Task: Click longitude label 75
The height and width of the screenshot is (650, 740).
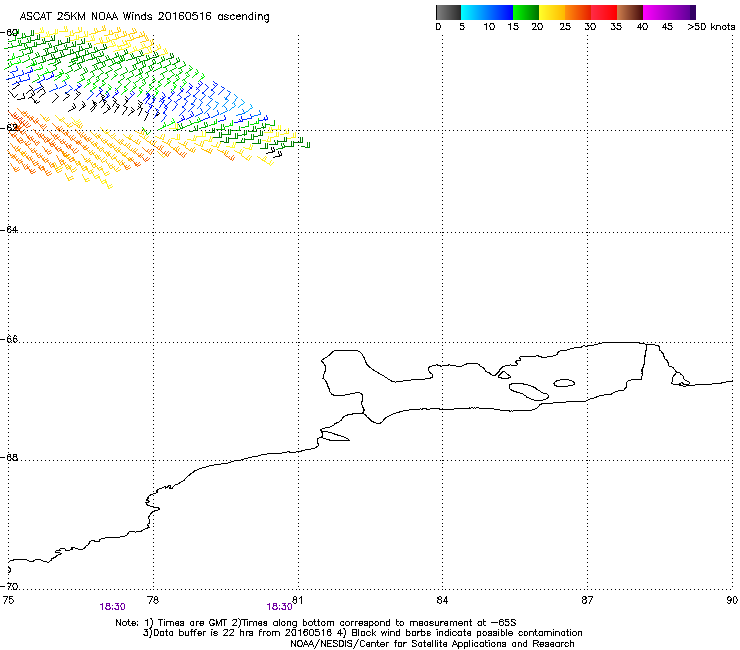Action: pos(8,600)
